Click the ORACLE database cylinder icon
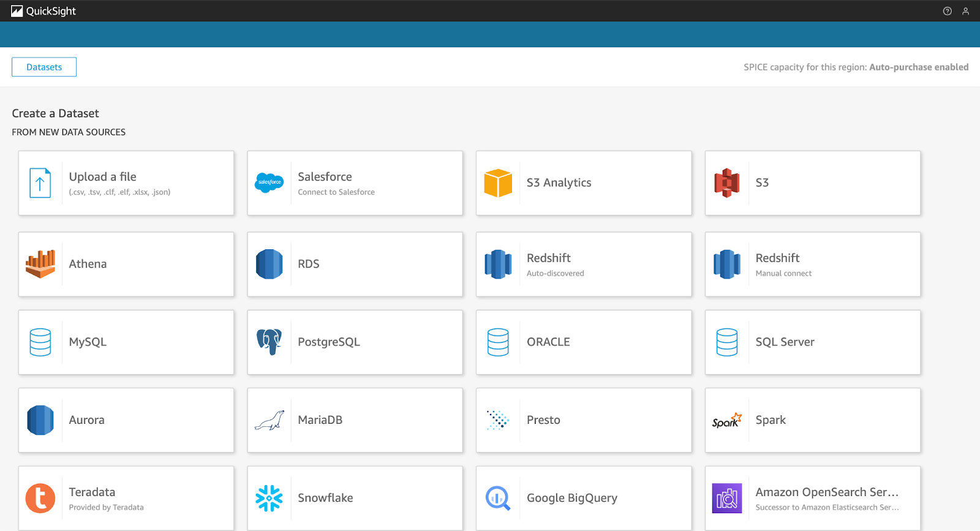The width and height of the screenshot is (980, 531). [498, 342]
